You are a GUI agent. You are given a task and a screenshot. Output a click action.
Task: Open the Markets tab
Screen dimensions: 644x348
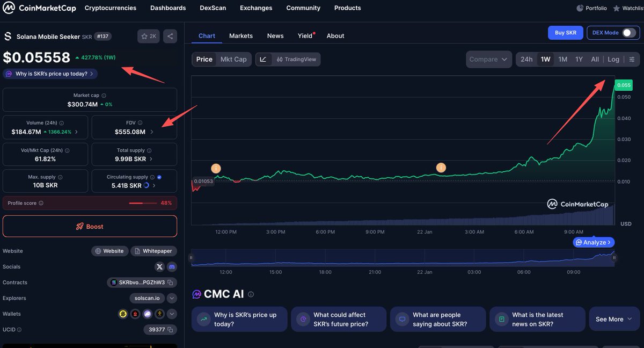coord(241,36)
